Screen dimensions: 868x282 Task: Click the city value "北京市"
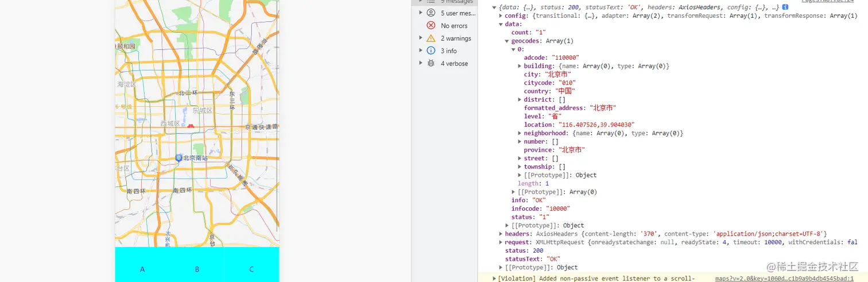pos(558,74)
